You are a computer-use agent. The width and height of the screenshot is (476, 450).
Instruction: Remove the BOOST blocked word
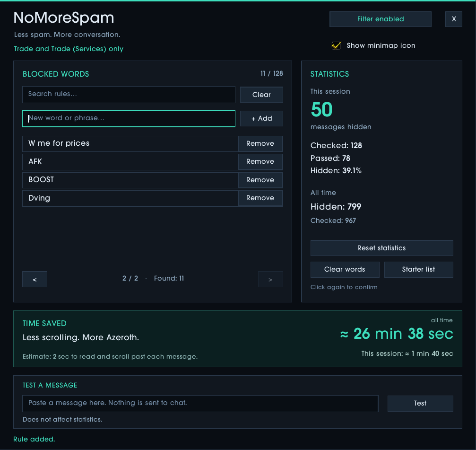[x=260, y=180]
